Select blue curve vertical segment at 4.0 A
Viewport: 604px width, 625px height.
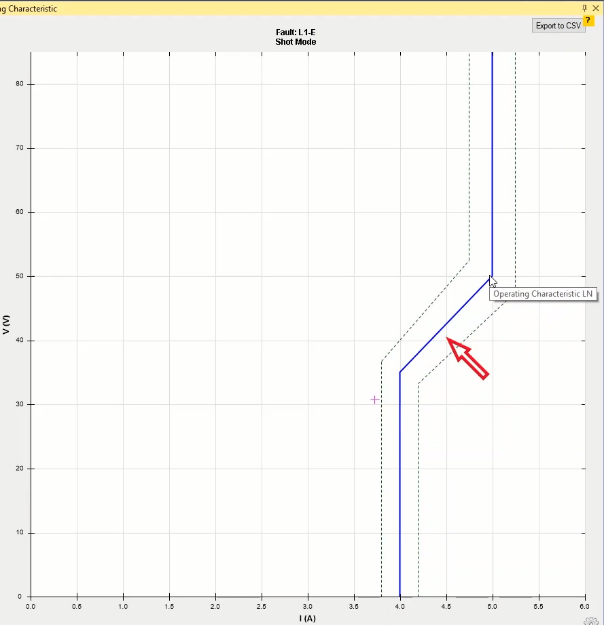[x=400, y=480]
